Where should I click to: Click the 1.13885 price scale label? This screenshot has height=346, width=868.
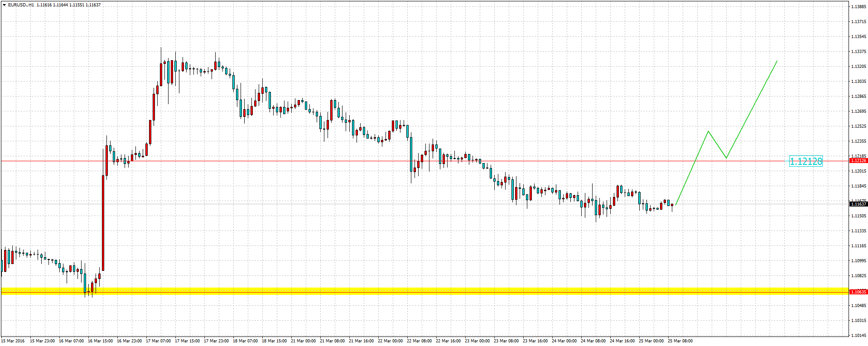(x=858, y=7)
